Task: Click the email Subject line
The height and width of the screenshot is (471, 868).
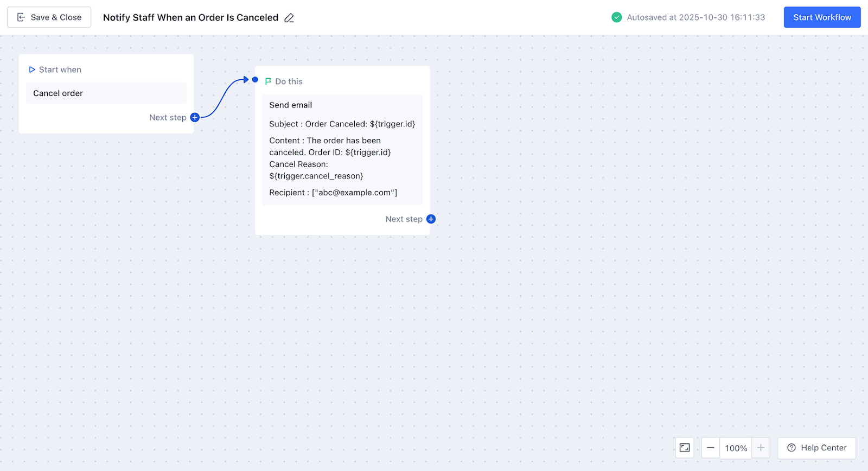Action: [x=342, y=124]
